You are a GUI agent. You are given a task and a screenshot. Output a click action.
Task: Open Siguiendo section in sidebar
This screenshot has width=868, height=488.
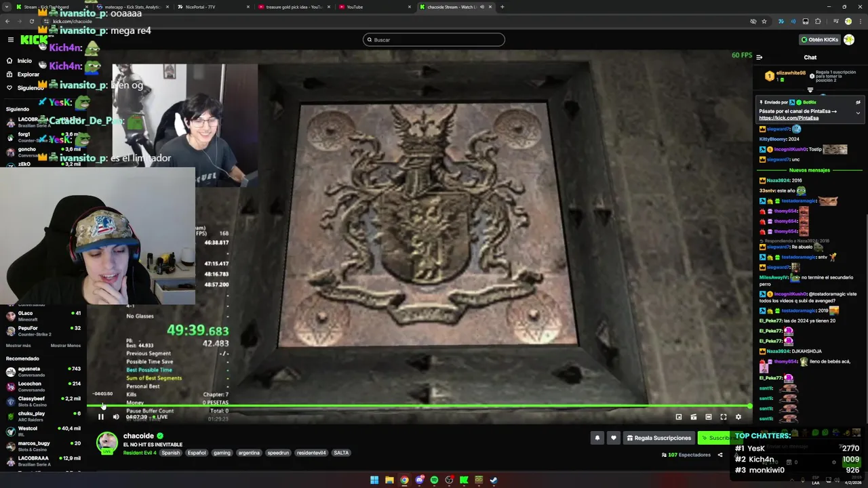(25, 88)
